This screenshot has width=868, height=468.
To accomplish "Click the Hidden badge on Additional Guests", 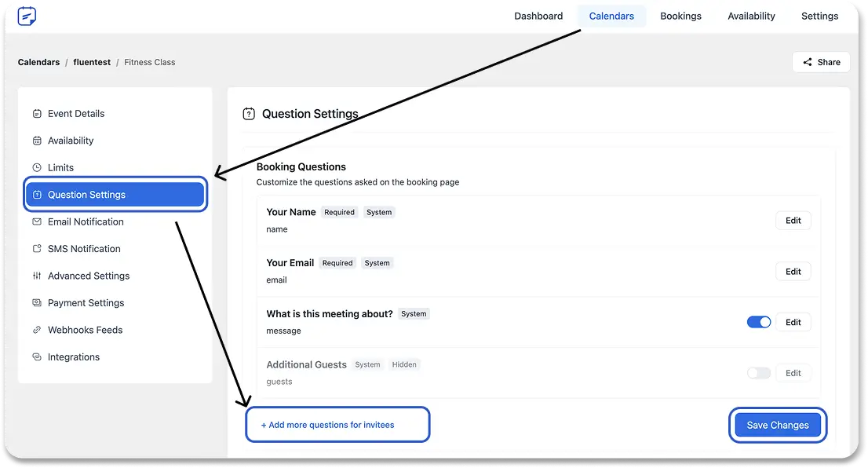I will click(x=404, y=364).
